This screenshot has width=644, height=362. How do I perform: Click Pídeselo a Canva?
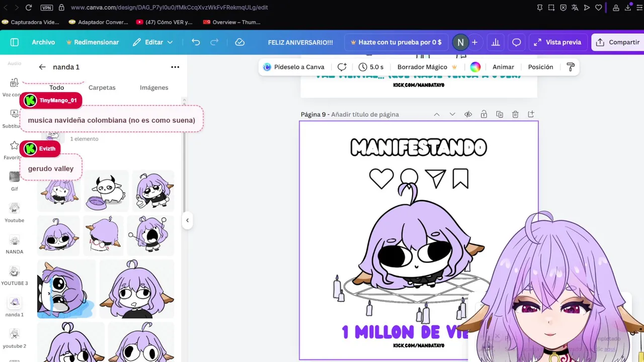click(x=294, y=67)
